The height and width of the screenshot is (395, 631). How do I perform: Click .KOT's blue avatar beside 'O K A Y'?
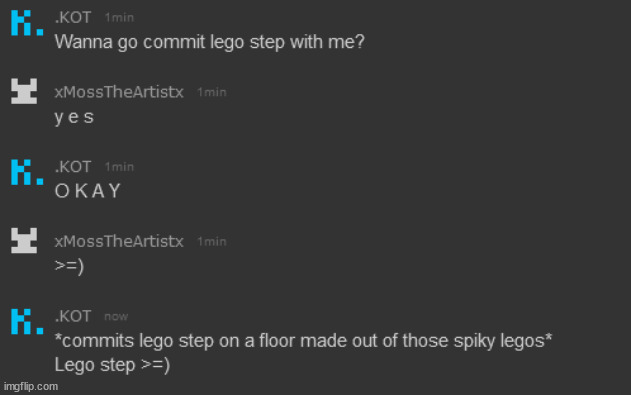[27, 172]
